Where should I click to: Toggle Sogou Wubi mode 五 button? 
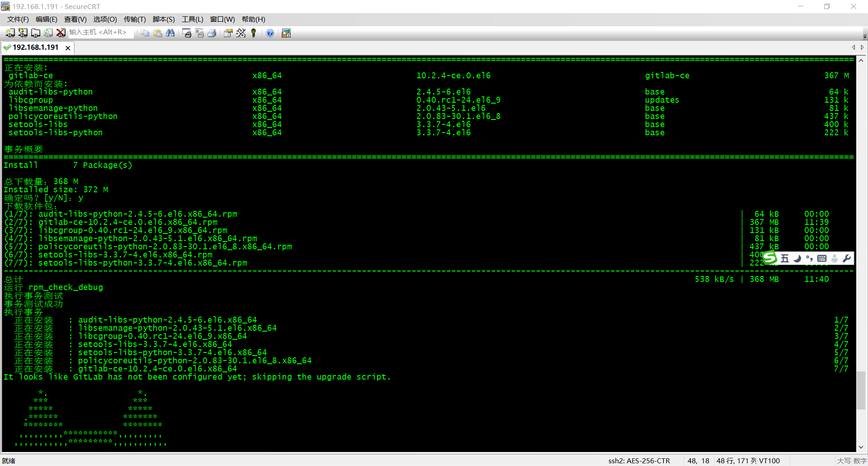point(785,258)
